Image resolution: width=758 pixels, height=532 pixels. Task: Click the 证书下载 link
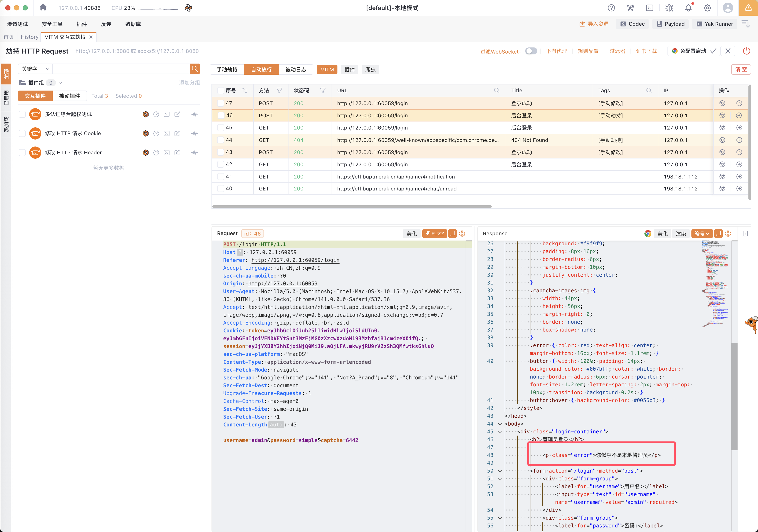coord(646,51)
